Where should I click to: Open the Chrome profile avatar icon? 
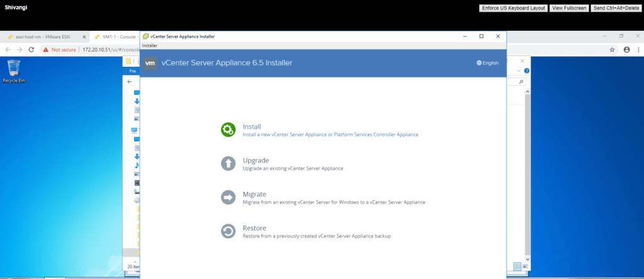(x=626, y=49)
